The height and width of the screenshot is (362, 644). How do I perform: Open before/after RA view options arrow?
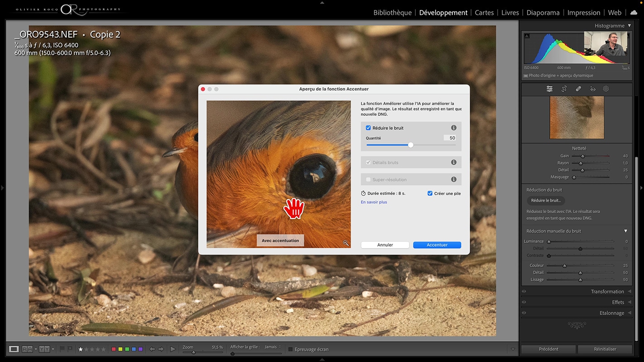35,349
